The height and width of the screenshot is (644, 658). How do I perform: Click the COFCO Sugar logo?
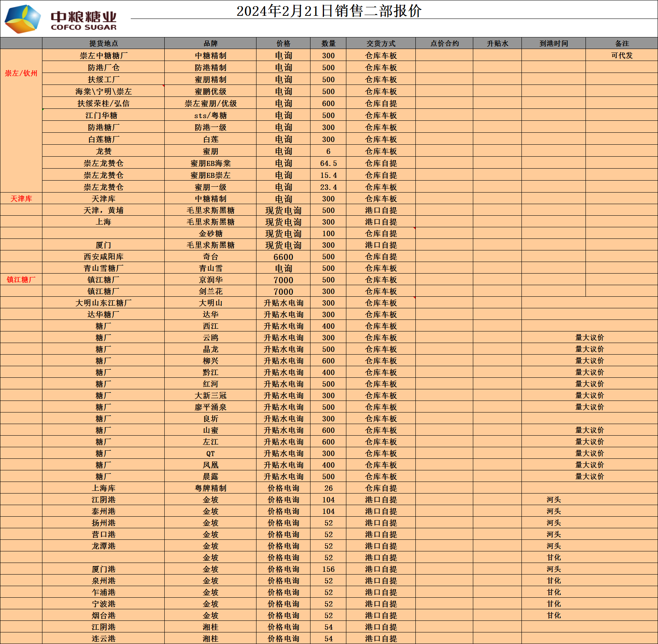pos(61,19)
